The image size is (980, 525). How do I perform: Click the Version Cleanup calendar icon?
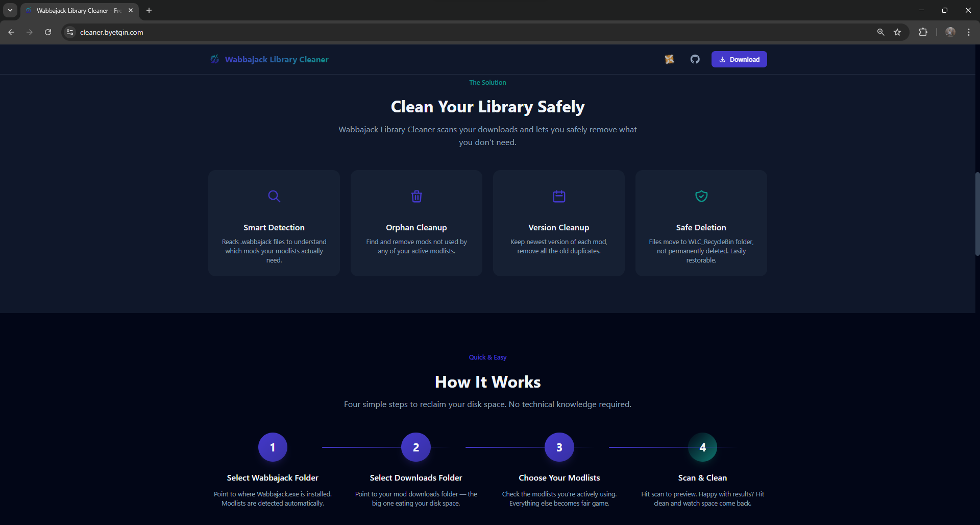click(559, 196)
